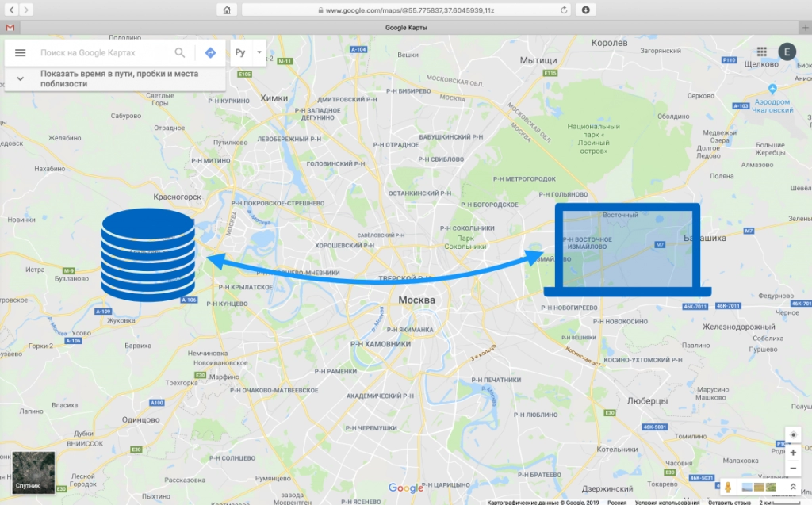
Task: Open directions with the blue arrow icon
Action: (x=210, y=53)
